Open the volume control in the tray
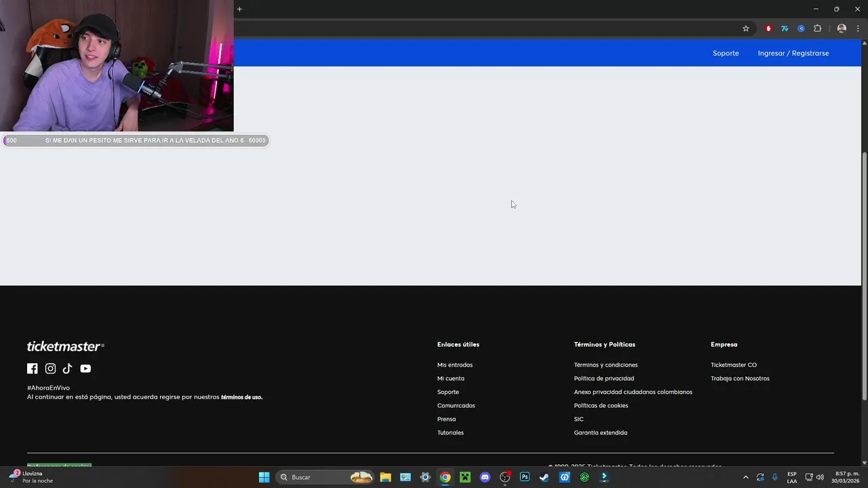This screenshot has width=868, height=488. coord(821,477)
